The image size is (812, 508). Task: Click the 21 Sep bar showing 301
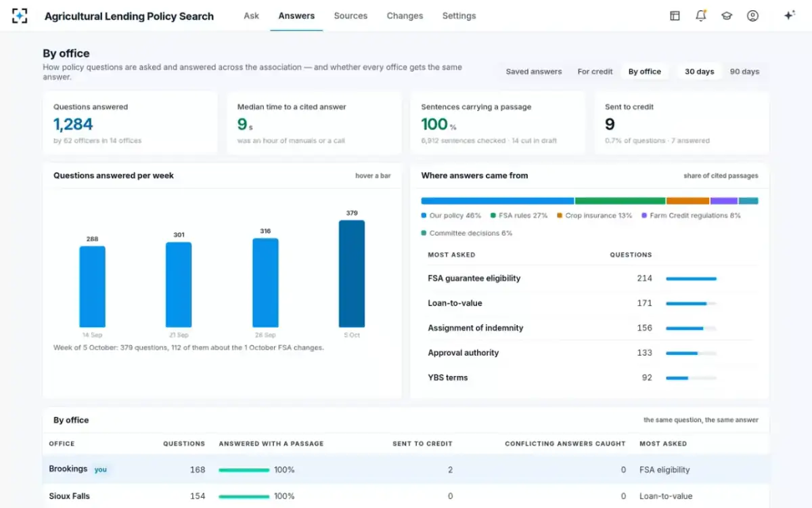(179, 285)
